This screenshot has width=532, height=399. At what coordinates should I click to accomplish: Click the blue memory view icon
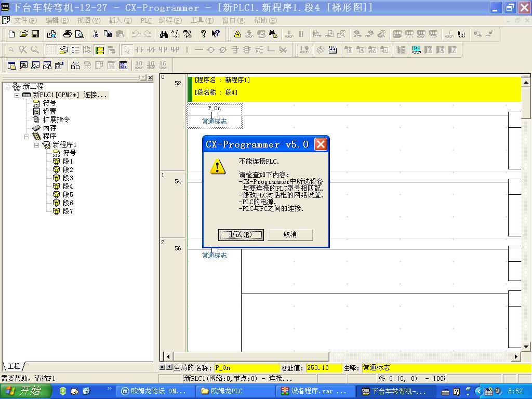pyautogui.click(x=124, y=65)
